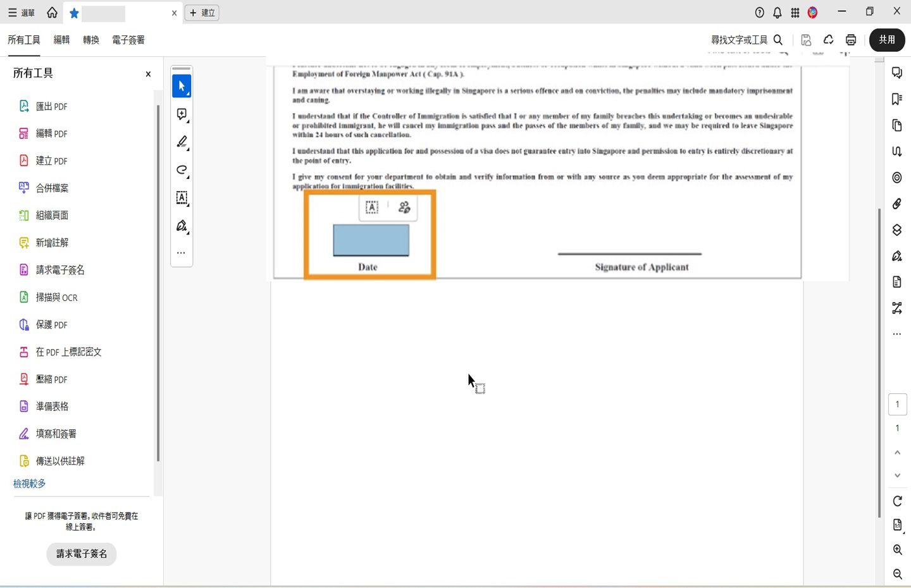Go to the Home view
Viewport: 911px width, 588px height.
click(x=52, y=13)
